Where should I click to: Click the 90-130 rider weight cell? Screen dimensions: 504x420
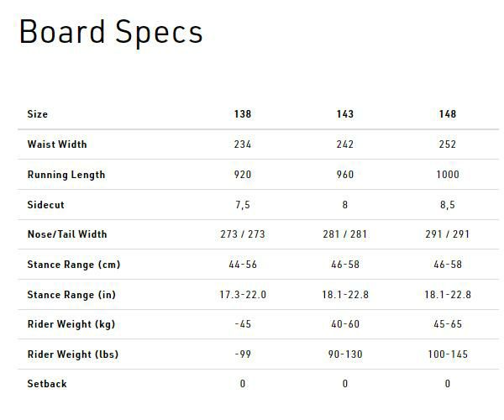click(344, 354)
